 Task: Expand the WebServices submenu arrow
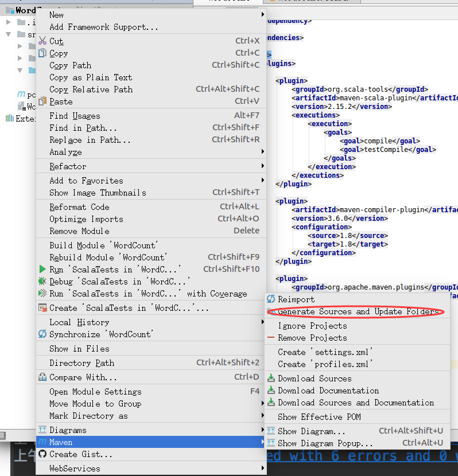pyautogui.click(x=263, y=468)
